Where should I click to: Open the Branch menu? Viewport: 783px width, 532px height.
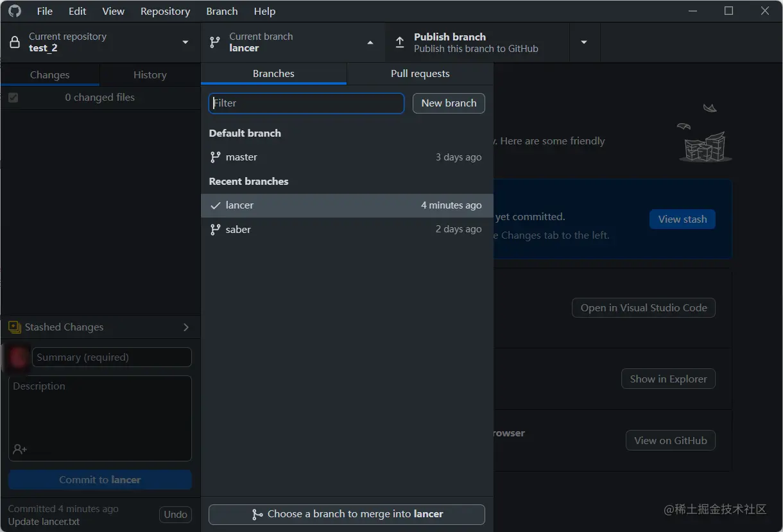point(222,11)
